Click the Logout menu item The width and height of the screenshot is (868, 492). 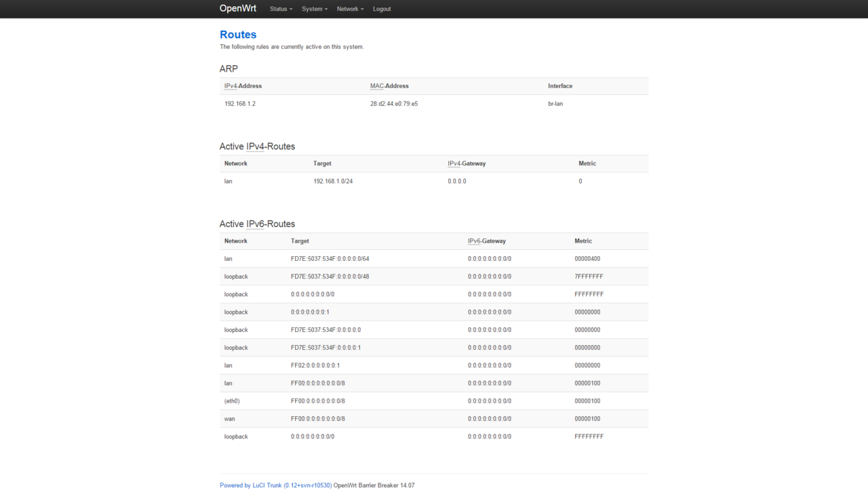(x=382, y=9)
